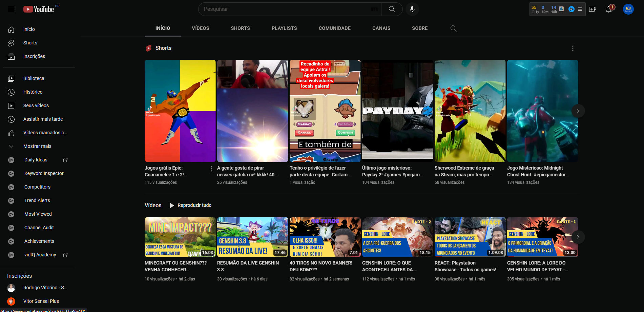
Task: Play RESUMÃO DA LIVE GENSHIN 3.8 video
Action: point(252,237)
